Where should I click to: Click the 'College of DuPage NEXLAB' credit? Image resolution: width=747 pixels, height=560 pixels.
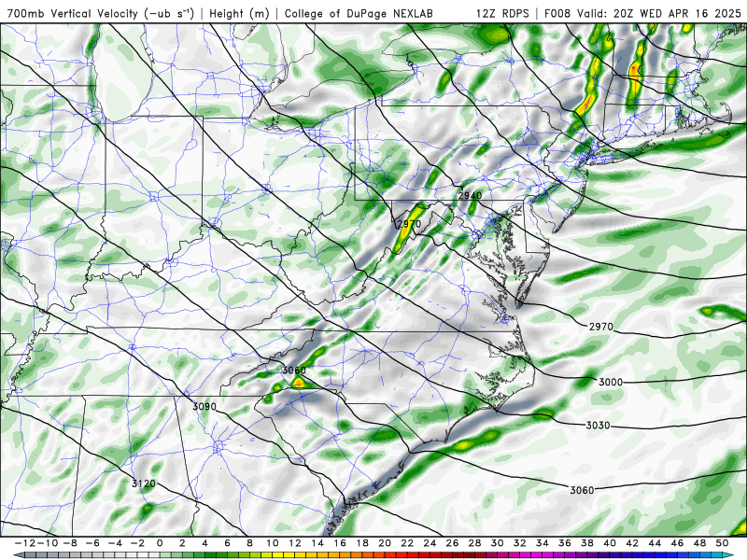point(359,13)
